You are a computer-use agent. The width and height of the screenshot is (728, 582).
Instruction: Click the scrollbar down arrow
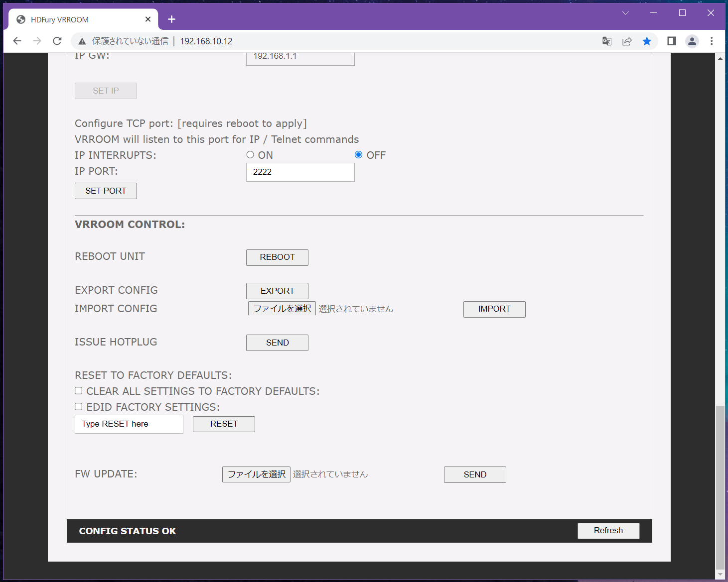coord(720,575)
